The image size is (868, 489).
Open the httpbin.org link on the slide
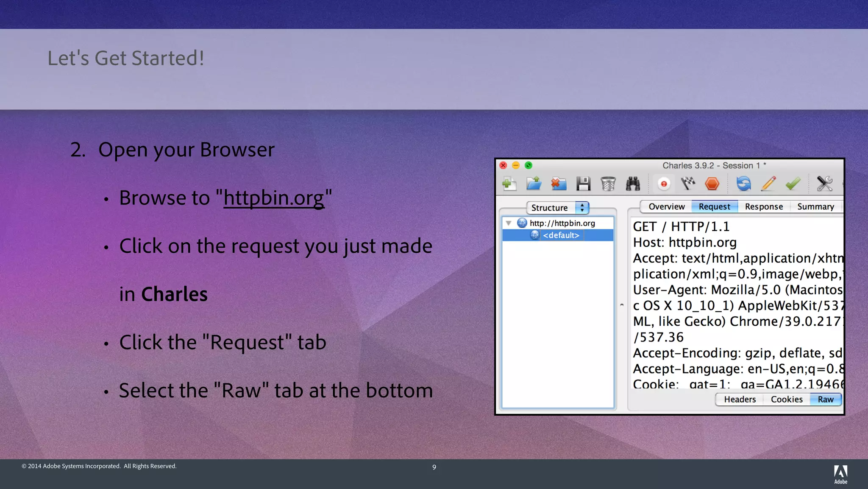[x=274, y=198]
